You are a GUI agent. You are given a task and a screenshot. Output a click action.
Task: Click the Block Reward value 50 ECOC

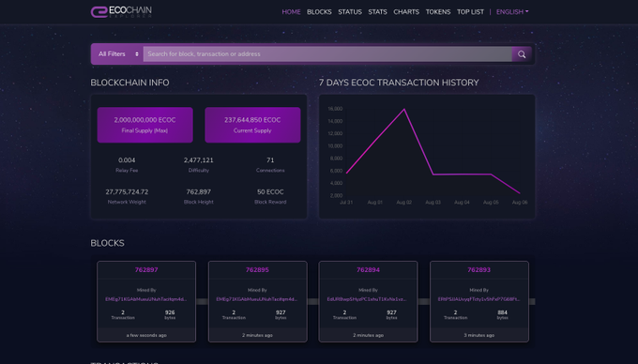[270, 192]
